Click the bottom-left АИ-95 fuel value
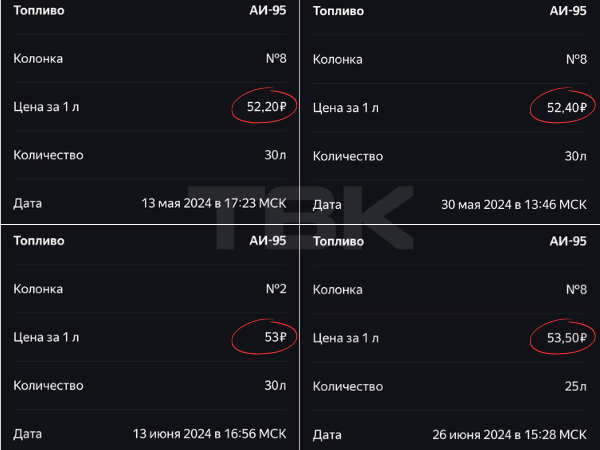The image size is (600, 450). point(268,240)
